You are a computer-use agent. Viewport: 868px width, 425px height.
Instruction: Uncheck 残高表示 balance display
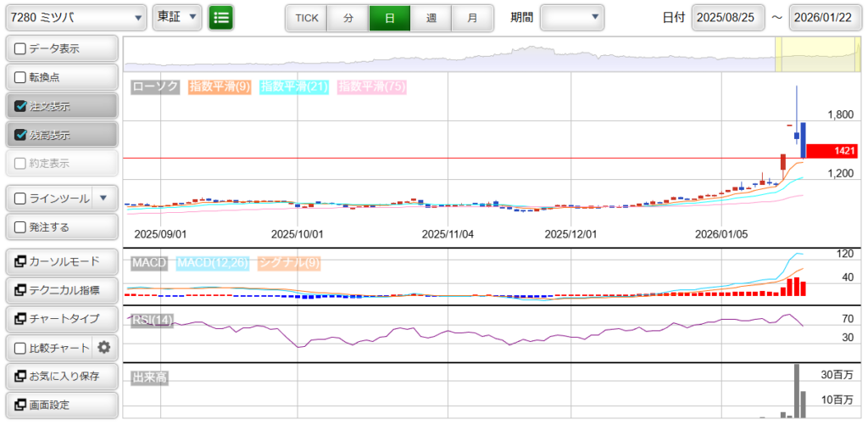pyautogui.click(x=21, y=135)
